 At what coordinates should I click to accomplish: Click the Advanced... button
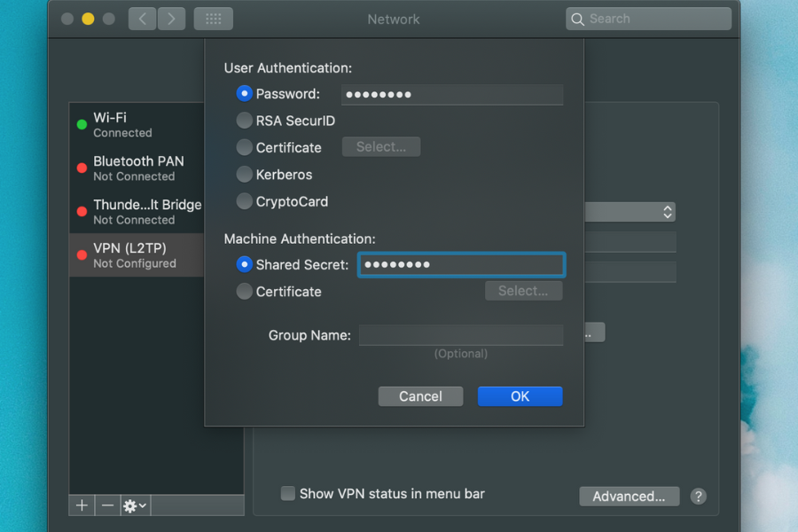629,497
